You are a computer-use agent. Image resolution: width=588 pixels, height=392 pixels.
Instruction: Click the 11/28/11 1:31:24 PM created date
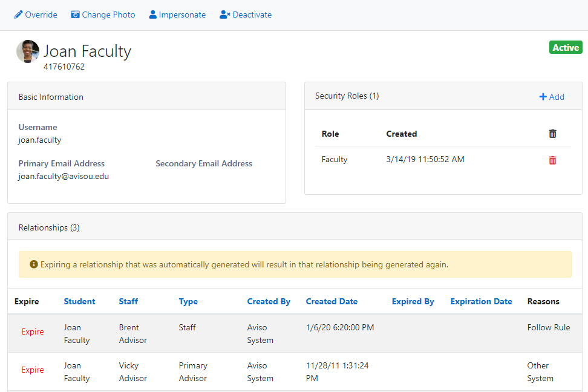(x=337, y=372)
